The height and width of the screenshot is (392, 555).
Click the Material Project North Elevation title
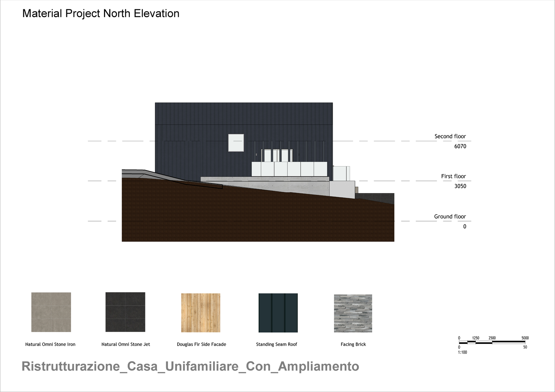pyautogui.click(x=101, y=14)
